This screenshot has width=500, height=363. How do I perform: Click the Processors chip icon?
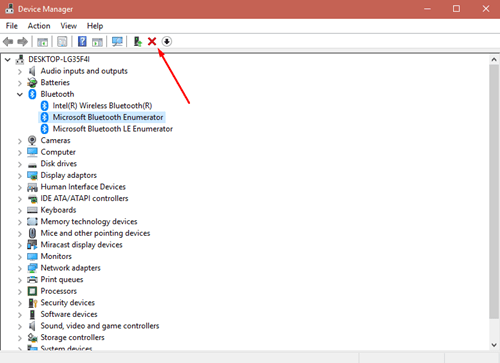[x=32, y=291]
